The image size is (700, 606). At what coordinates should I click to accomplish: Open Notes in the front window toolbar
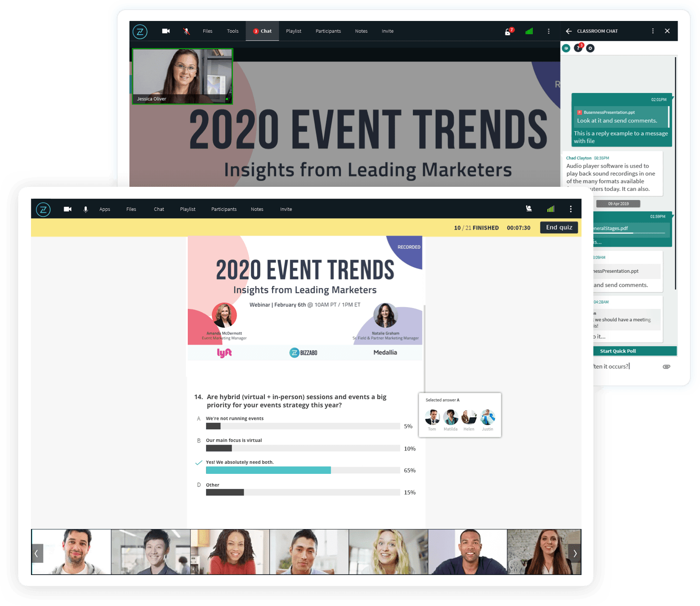click(257, 209)
